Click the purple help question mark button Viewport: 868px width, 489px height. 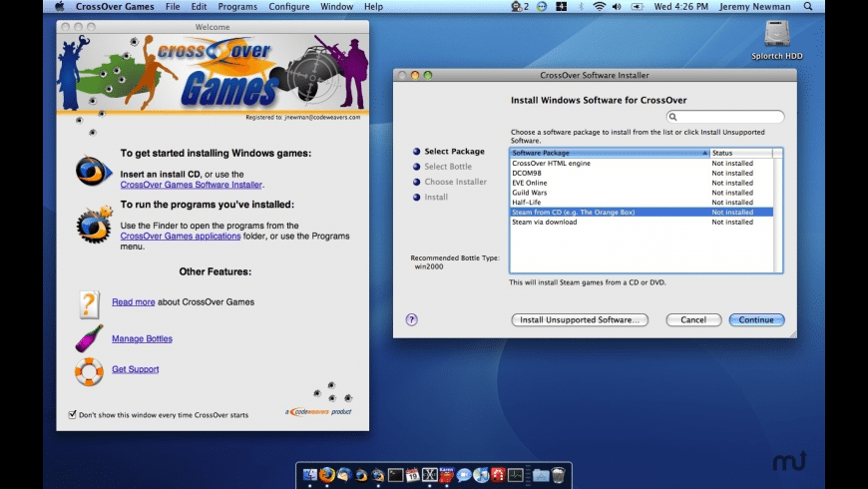tap(411, 320)
